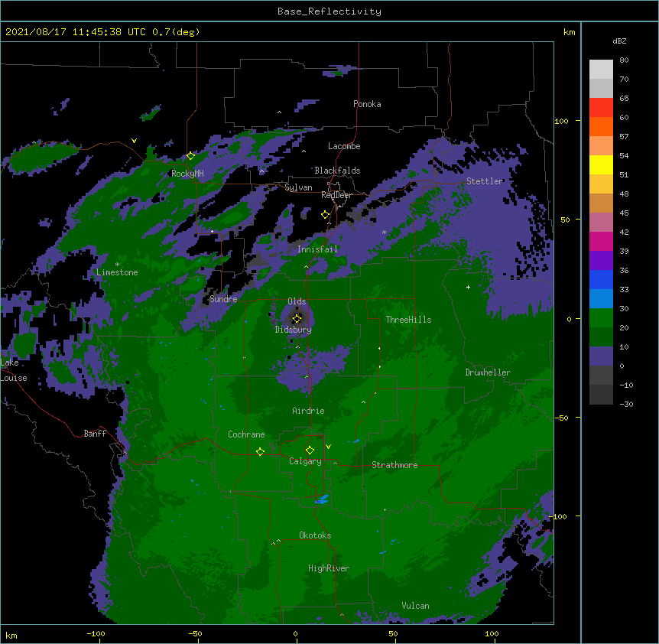
Task: Select the HighRiver label
Action: coord(329,568)
